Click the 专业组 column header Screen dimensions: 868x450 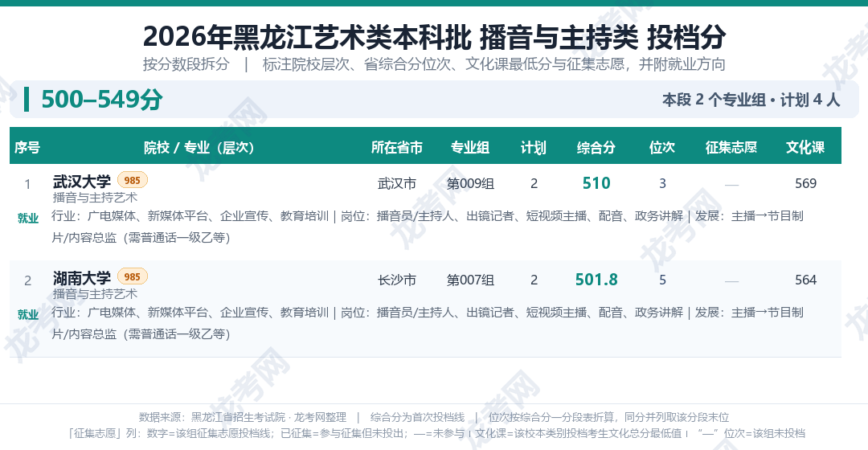click(470, 147)
